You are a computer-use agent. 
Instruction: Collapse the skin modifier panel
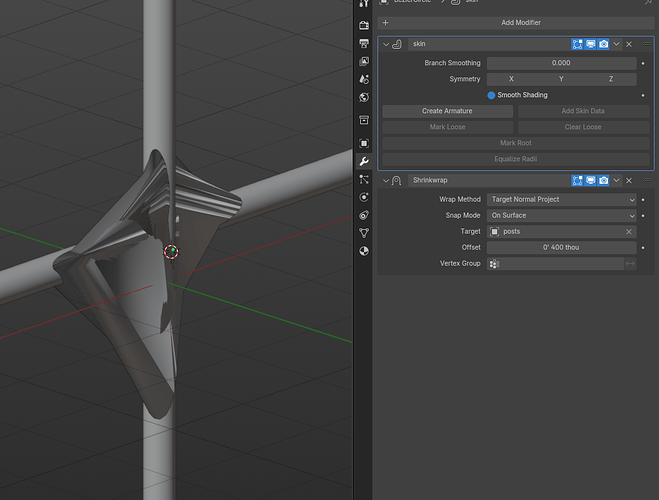pos(386,44)
